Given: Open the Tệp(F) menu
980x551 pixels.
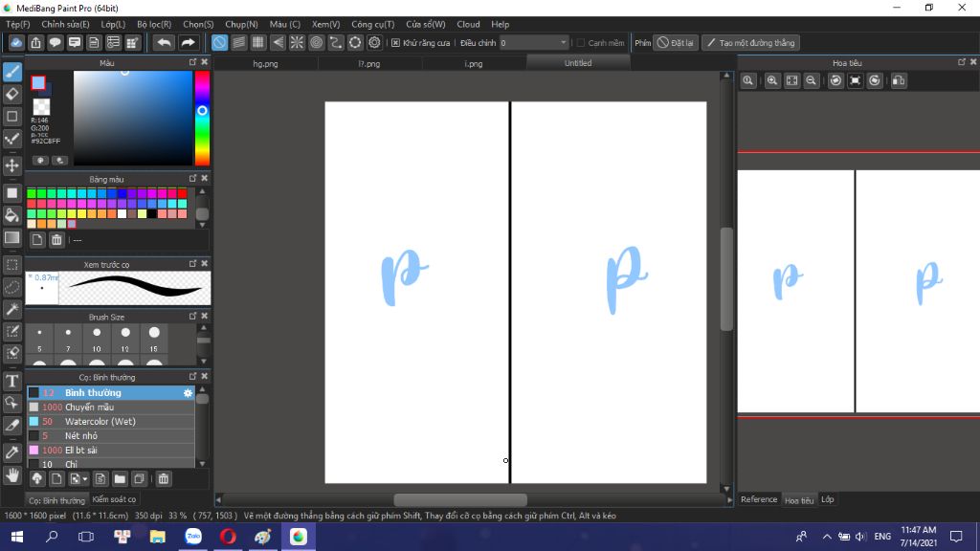Looking at the screenshot, I should point(18,24).
